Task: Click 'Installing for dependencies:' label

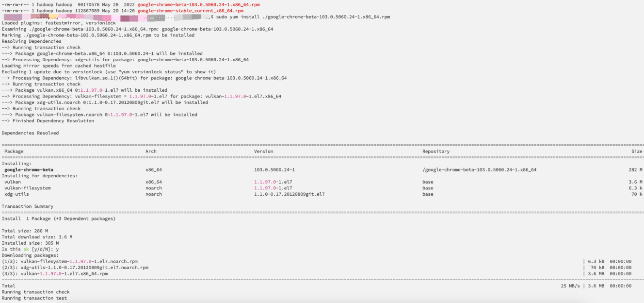Action: tap(40, 176)
